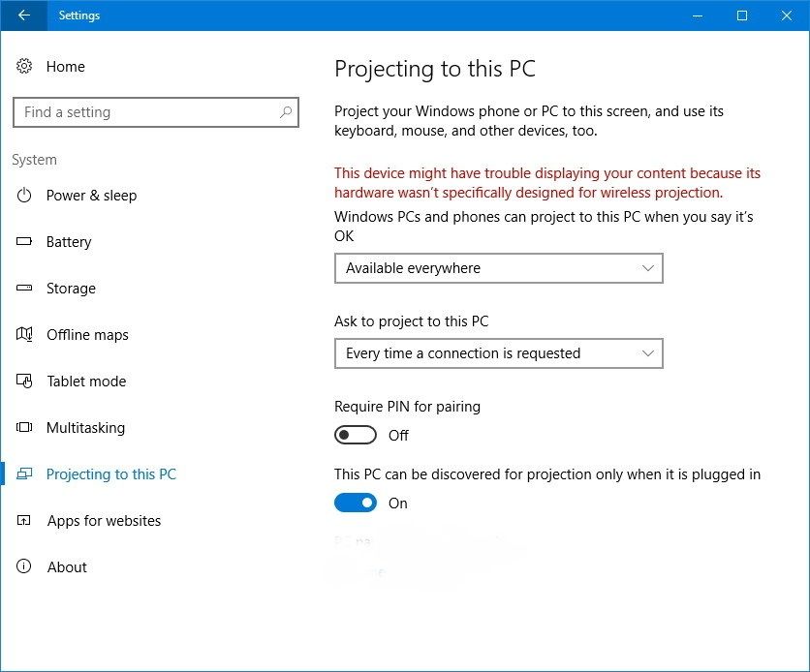
Task: Maximize the Settings window
Action: 742,15
